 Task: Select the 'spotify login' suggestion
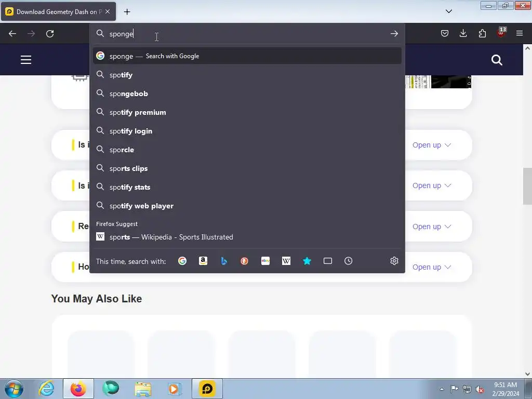click(x=247, y=130)
